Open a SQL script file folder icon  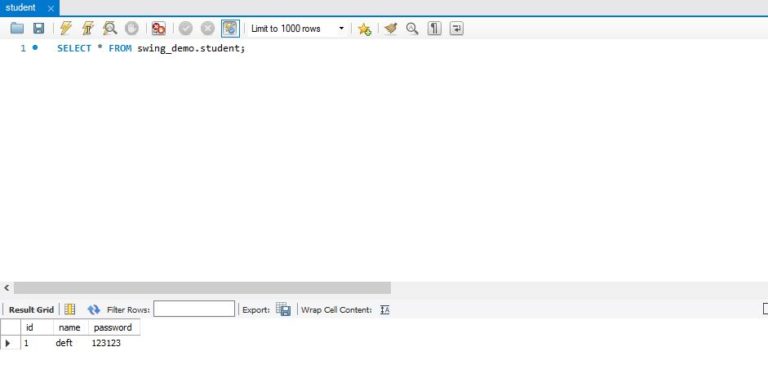pos(17,28)
